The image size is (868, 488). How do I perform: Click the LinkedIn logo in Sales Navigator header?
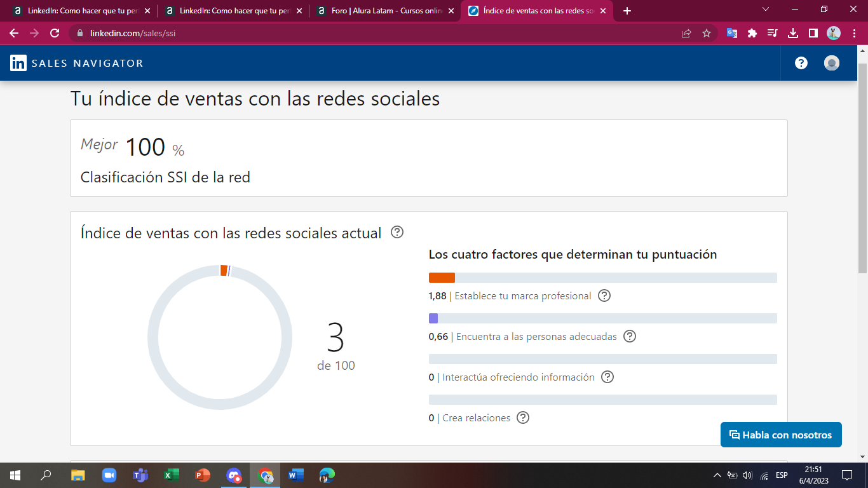point(18,63)
